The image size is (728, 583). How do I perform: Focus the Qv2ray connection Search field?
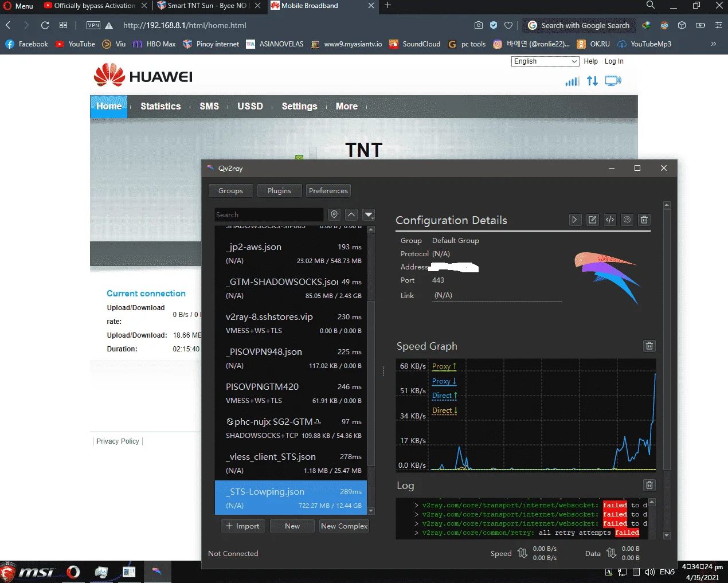pyautogui.click(x=269, y=214)
